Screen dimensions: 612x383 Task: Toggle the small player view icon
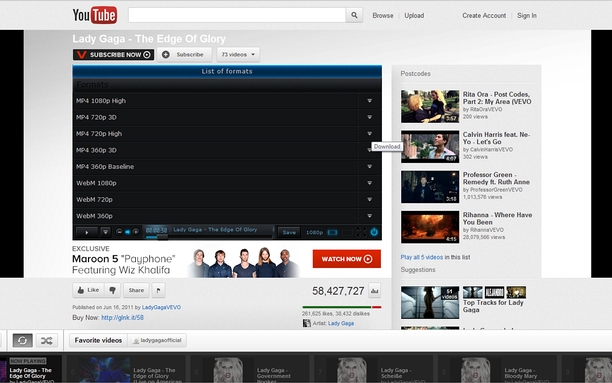[x=347, y=232]
